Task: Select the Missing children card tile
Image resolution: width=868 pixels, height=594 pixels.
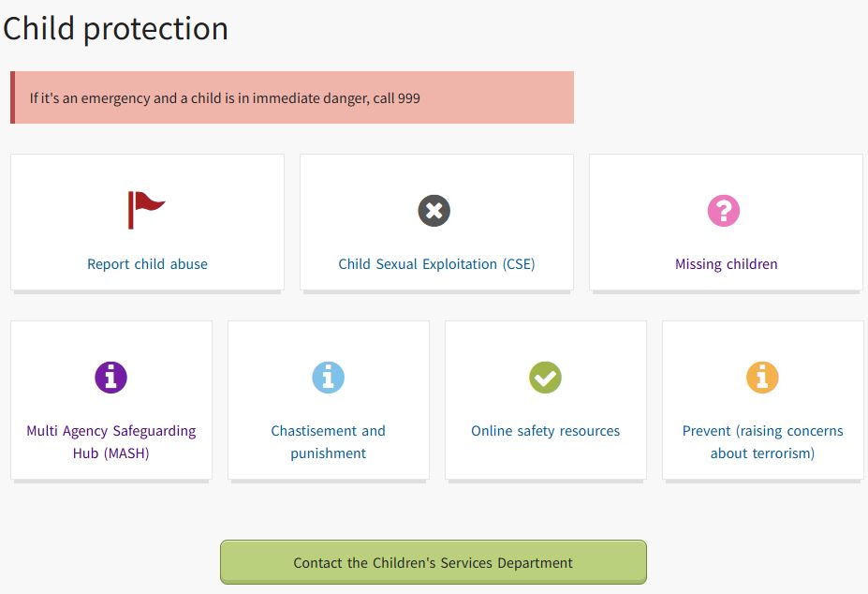Action: (x=726, y=223)
